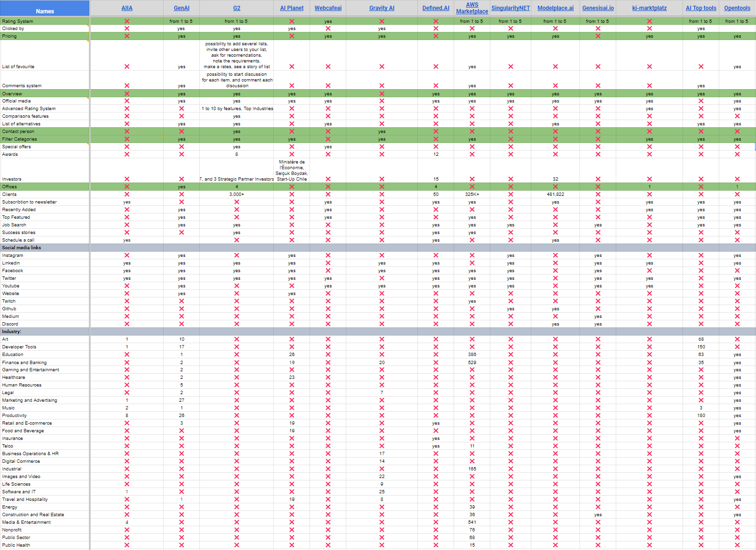Open the ki-marktplatz header link
Image resolution: width=756 pixels, height=550 pixels.
[649, 8]
